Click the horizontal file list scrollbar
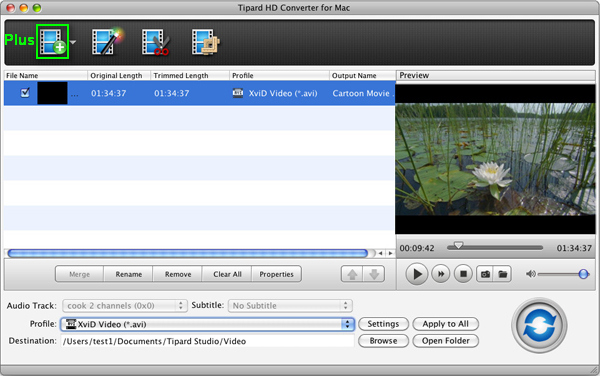The image size is (600, 376). point(188,253)
